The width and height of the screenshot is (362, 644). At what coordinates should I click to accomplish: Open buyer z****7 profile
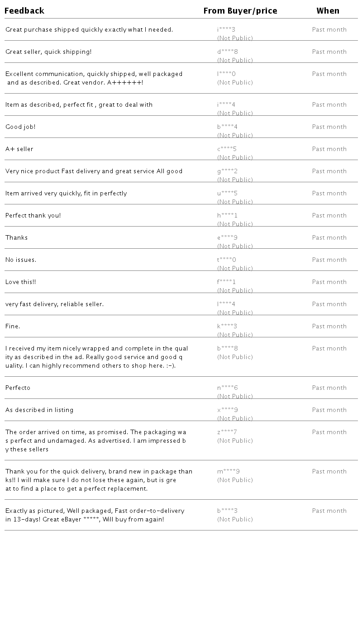pyautogui.click(x=227, y=432)
